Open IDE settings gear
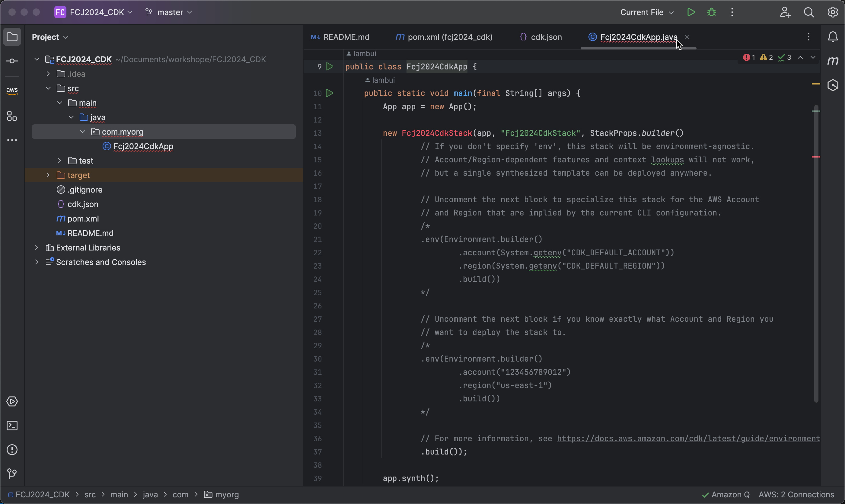The width and height of the screenshot is (845, 504). (x=832, y=12)
